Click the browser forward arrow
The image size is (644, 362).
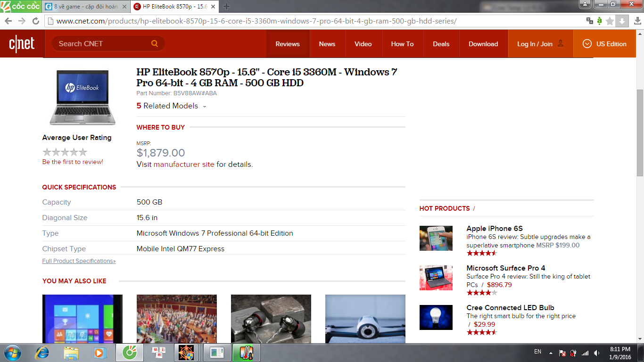[22, 21]
